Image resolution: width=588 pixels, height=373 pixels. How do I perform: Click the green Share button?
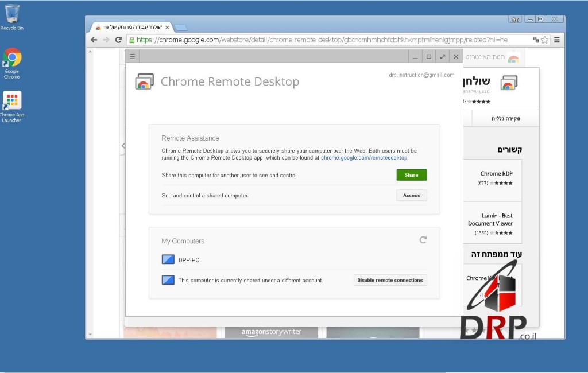[411, 175]
